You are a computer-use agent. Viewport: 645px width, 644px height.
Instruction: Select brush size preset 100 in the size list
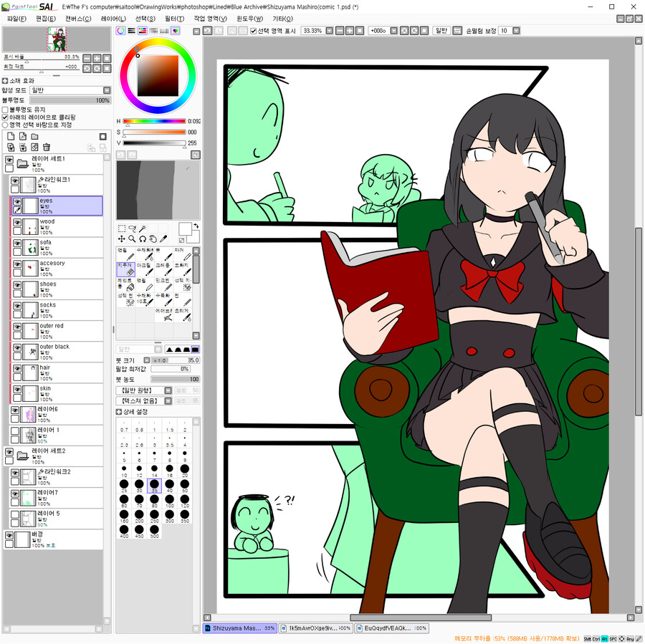coord(169,500)
